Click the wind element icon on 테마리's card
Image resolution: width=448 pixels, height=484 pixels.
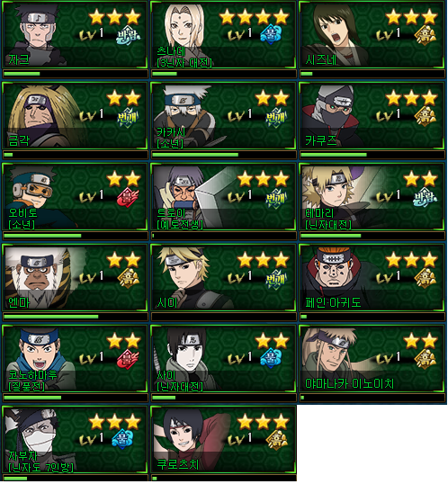[x=425, y=197]
